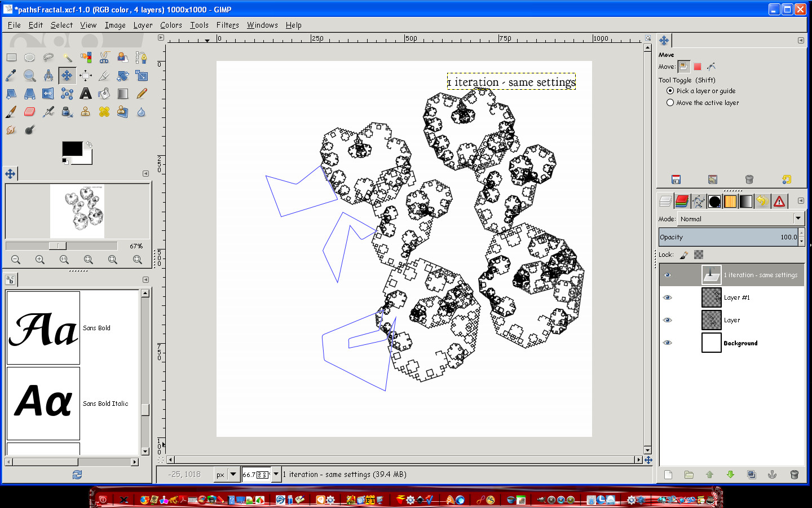Adjust the navigation zoom slider
The image size is (812, 508).
click(61, 246)
